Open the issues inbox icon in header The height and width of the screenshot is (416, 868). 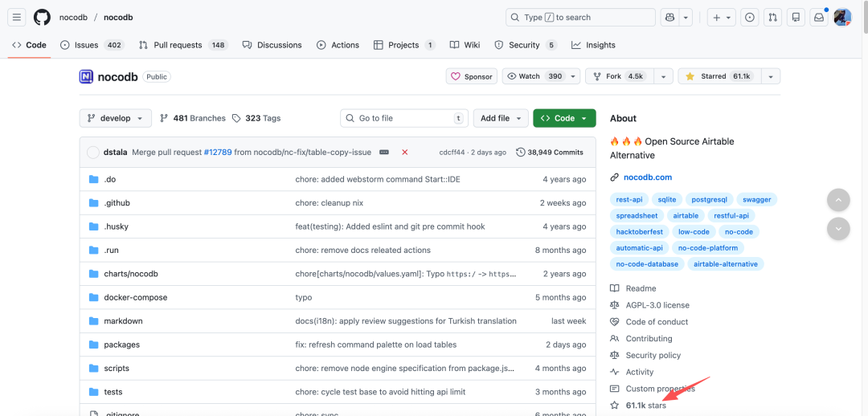[750, 17]
